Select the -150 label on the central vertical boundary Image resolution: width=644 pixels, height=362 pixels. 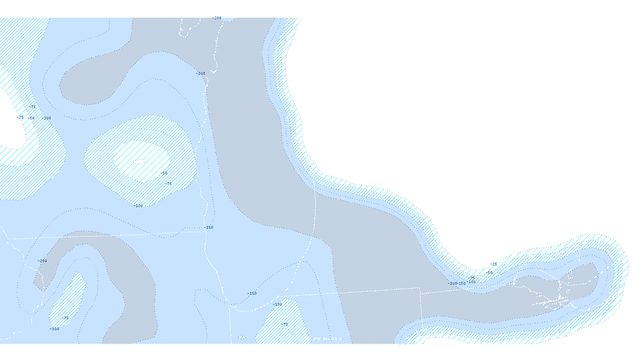pyautogui.click(x=208, y=228)
